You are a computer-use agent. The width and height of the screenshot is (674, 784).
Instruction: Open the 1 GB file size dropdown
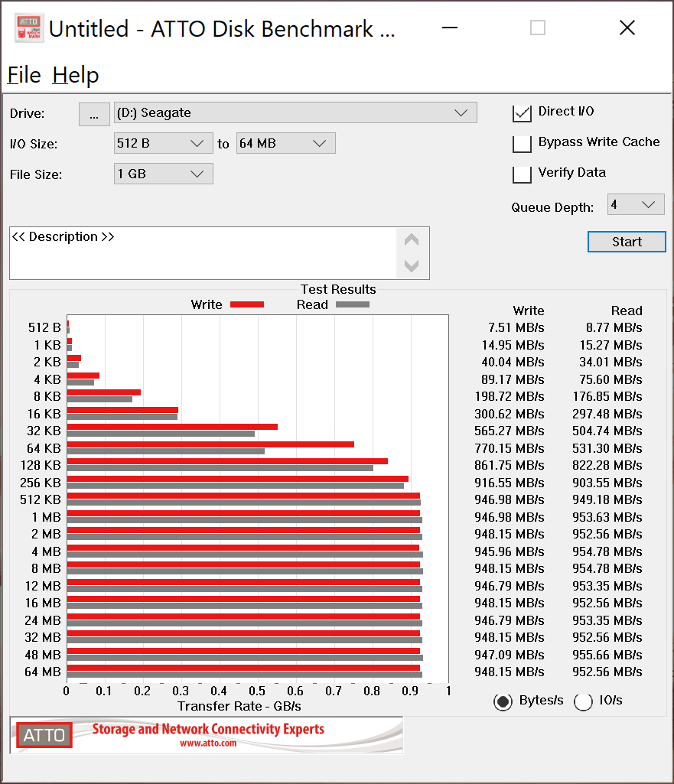(164, 174)
